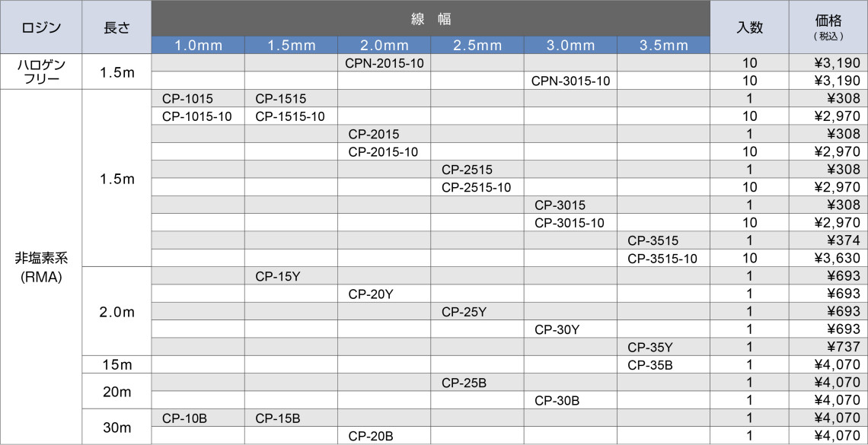Select the CP-1015-10 product cell
This screenshot has height=445, width=868.
pyautogui.click(x=197, y=116)
